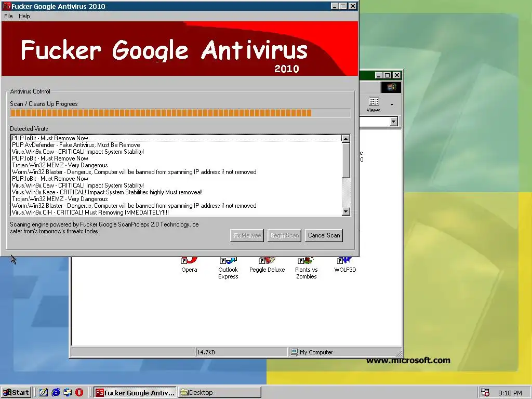The image size is (532, 399).
Task: Click the greyed-out Begin Scan button
Action: (x=284, y=235)
